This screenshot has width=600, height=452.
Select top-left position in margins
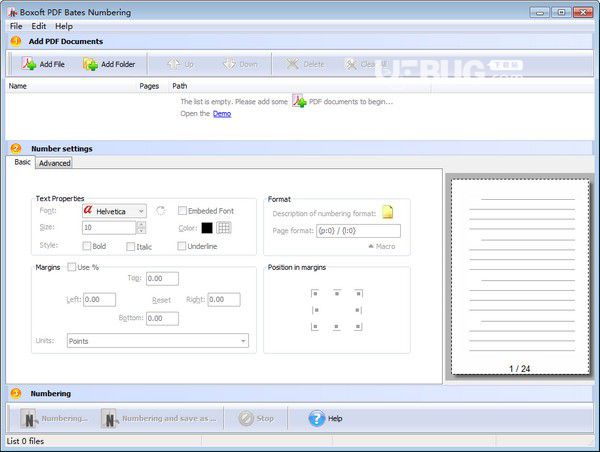(315, 294)
